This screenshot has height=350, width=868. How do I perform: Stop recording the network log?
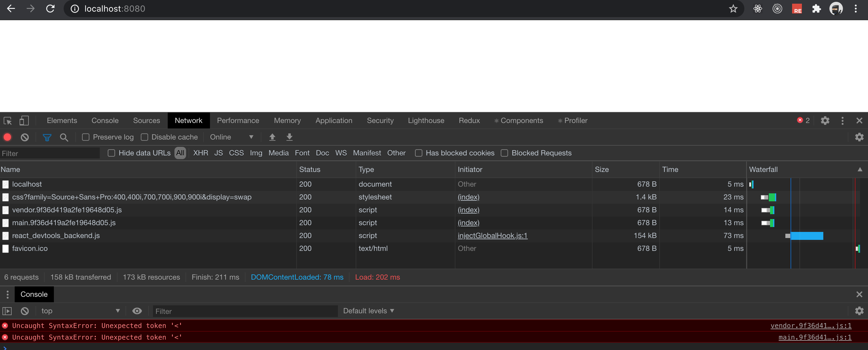(7, 137)
